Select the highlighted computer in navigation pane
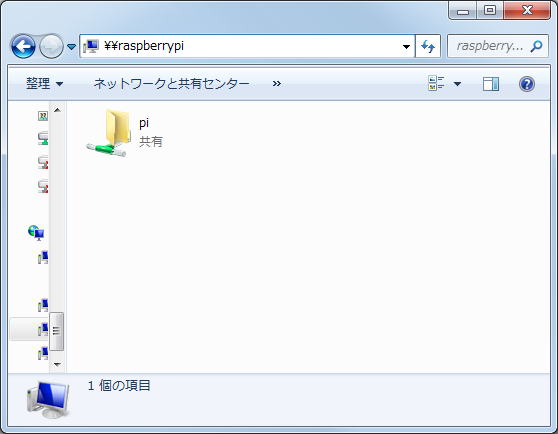The image size is (558, 434). pos(29,329)
